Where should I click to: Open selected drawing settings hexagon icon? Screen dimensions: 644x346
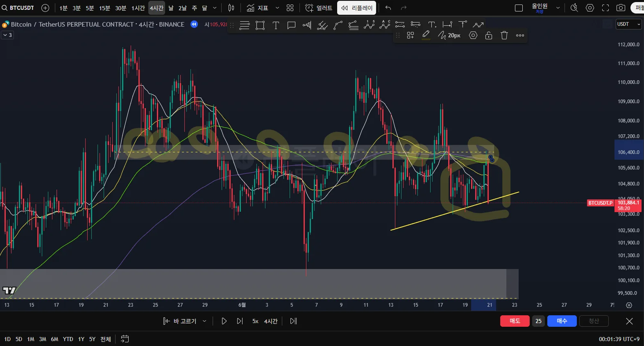(473, 36)
